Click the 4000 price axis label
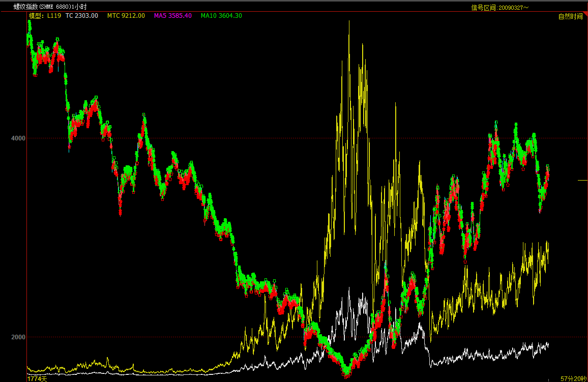 coord(18,138)
